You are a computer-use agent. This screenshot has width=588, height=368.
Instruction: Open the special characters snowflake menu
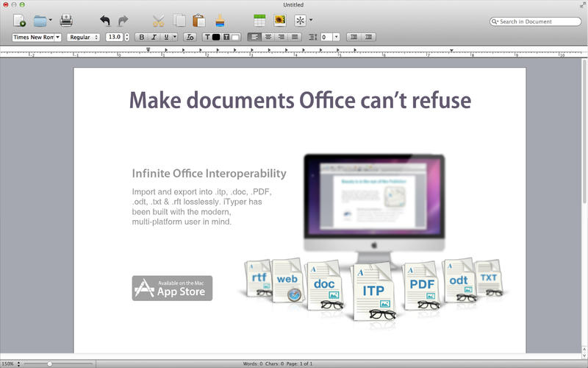[x=304, y=21]
